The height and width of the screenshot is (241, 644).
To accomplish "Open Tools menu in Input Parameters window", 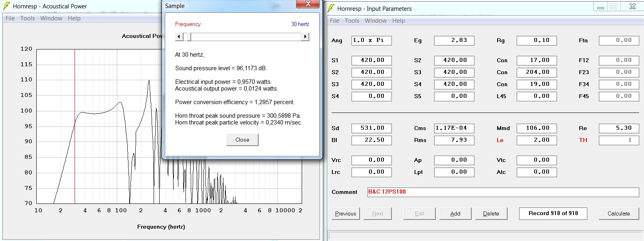I will 352,21.
